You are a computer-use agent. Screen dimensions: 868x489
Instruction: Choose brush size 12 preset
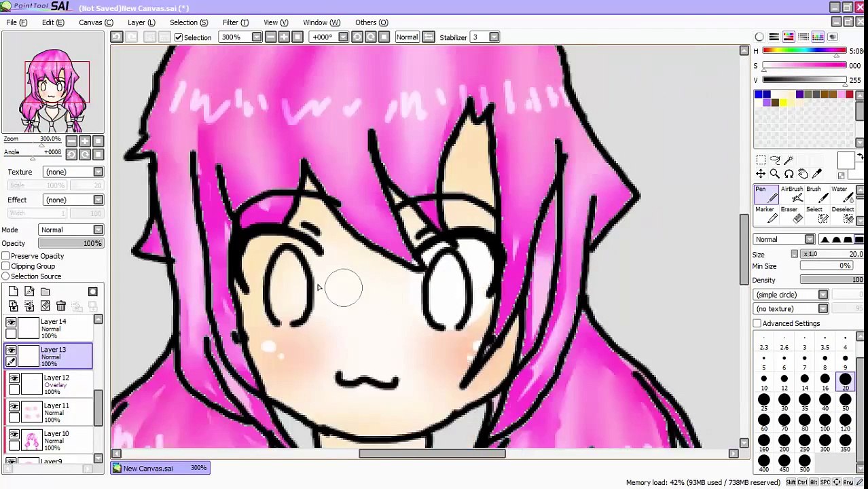[x=784, y=382]
